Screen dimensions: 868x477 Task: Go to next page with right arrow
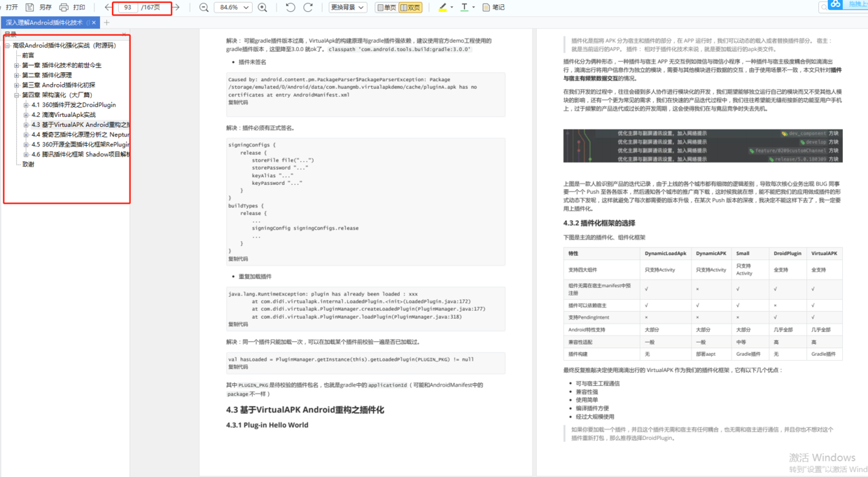[175, 7]
